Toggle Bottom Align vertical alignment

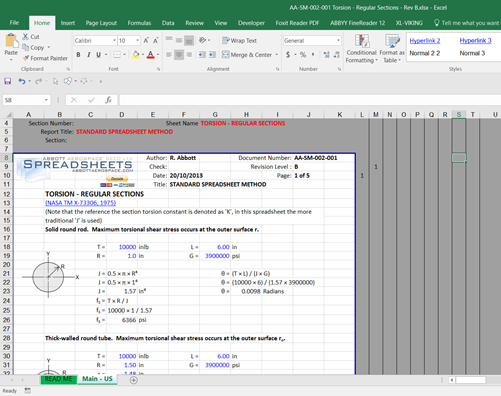click(x=189, y=40)
